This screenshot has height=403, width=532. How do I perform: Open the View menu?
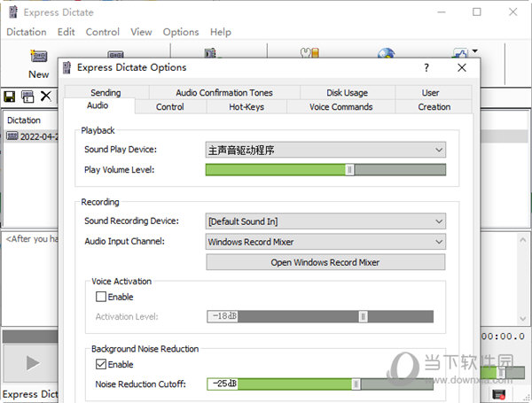141,32
